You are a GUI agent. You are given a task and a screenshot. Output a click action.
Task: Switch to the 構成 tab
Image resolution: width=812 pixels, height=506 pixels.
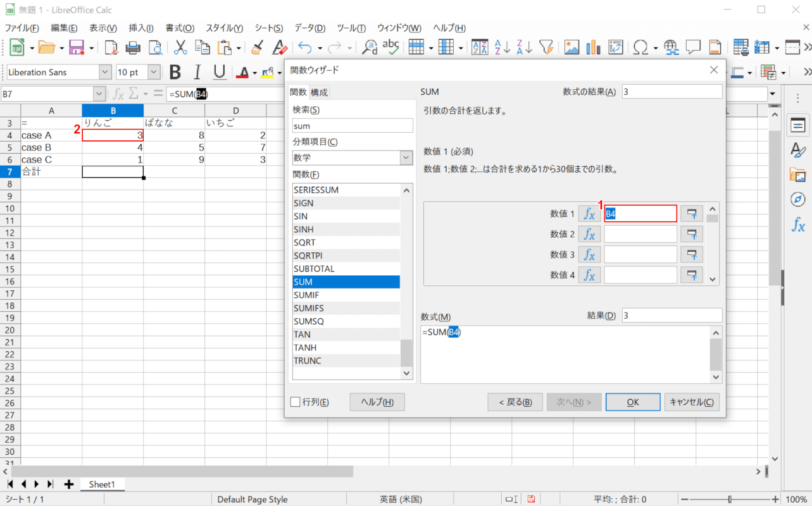point(319,92)
